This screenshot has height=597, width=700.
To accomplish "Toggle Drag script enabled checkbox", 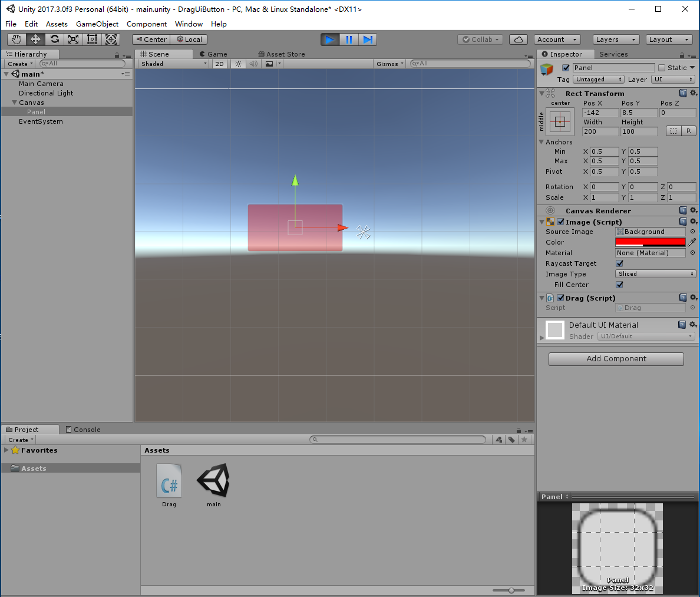I will (x=561, y=298).
